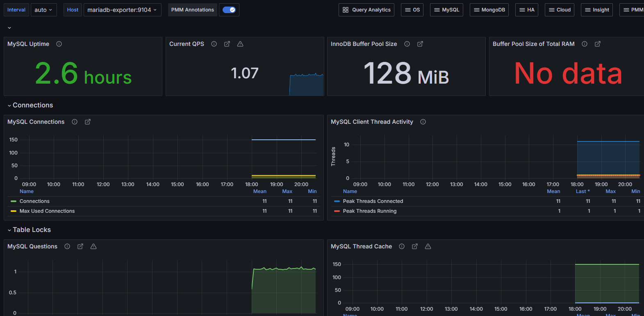Open the Host mariadb-exporter:9104 dropdown
Screen dimensions: 644x316
pyautogui.click(x=123, y=10)
